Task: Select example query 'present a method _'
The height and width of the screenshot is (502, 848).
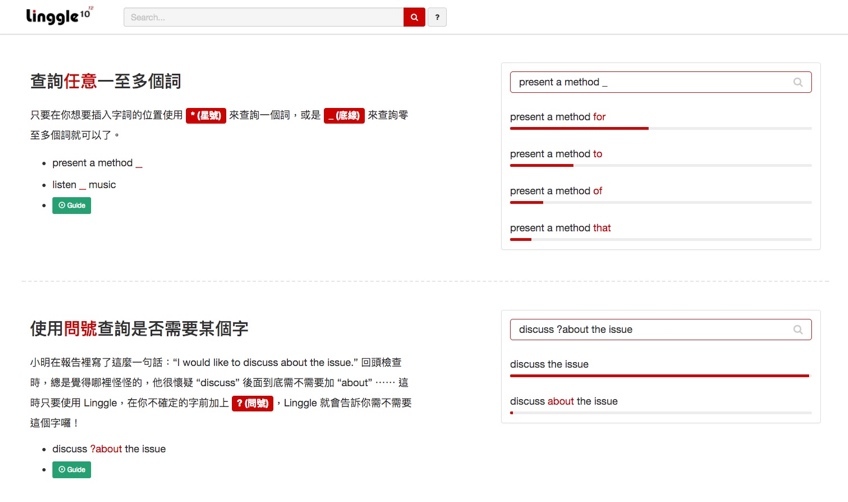Action: pyautogui.click(x=97, y=163)
